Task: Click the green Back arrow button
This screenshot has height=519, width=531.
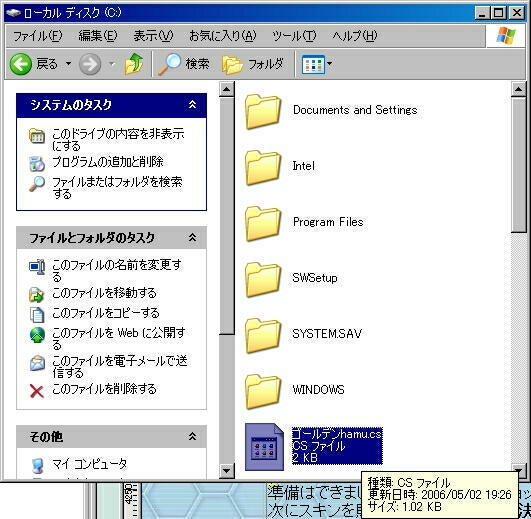Action: point(21,64)
